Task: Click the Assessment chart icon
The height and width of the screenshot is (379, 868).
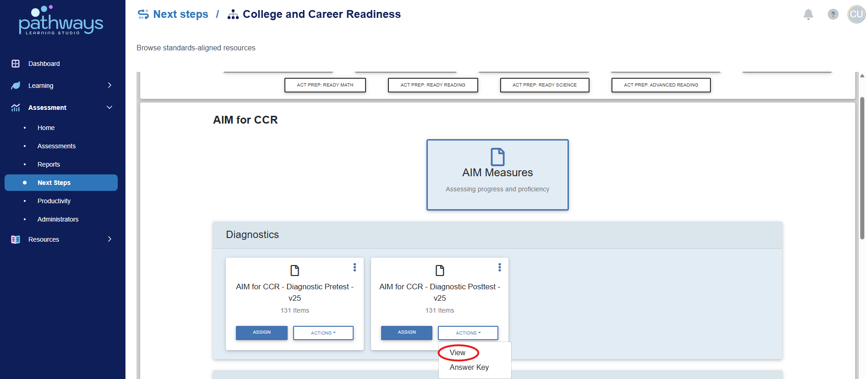Action: click(x=16, y=108)
